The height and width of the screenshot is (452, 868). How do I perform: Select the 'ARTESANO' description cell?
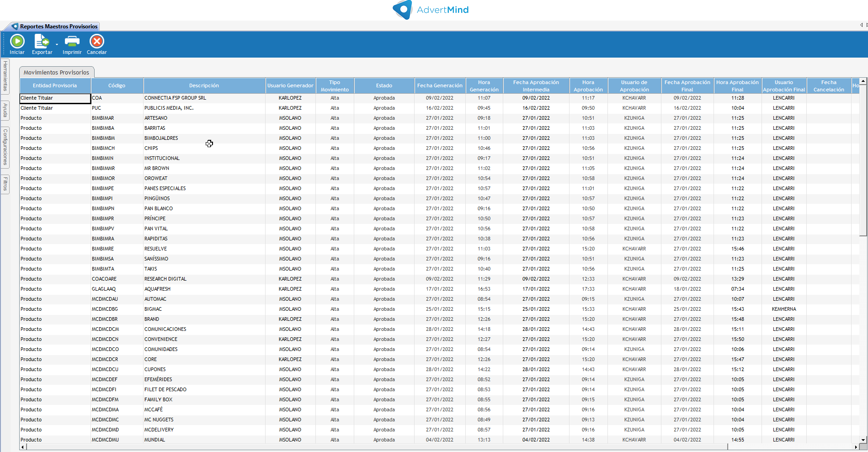point(204,118)
